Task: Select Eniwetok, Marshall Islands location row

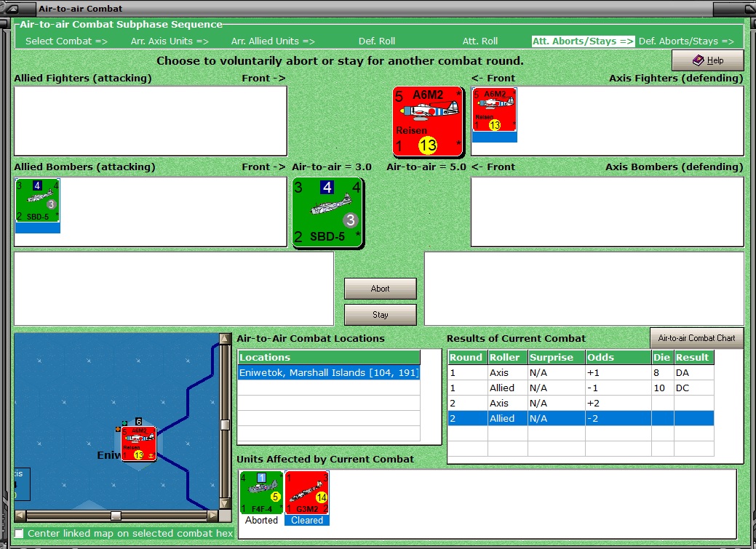Action: tap(329, 372)
